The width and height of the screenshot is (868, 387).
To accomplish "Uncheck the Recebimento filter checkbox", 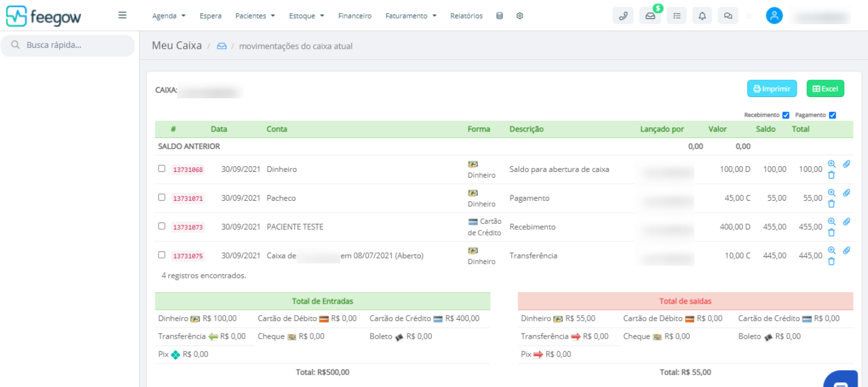I will (x=786, y=115).
